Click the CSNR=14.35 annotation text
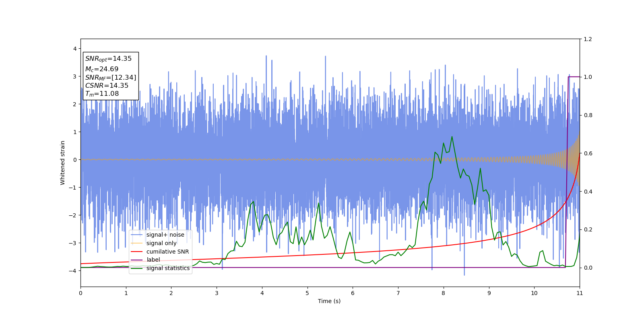This screenshot has height=322, width=644. 107,85
